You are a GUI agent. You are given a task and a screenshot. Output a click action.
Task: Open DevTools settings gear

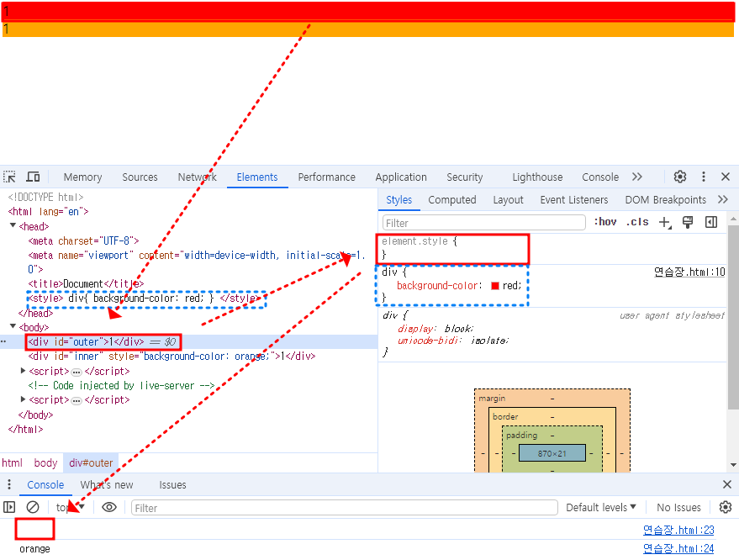pyautogui.click(x=679, y=177)
